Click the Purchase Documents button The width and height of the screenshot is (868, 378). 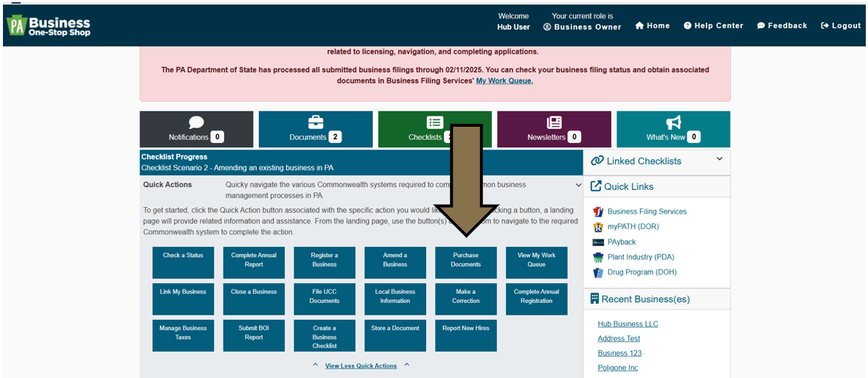466,262
